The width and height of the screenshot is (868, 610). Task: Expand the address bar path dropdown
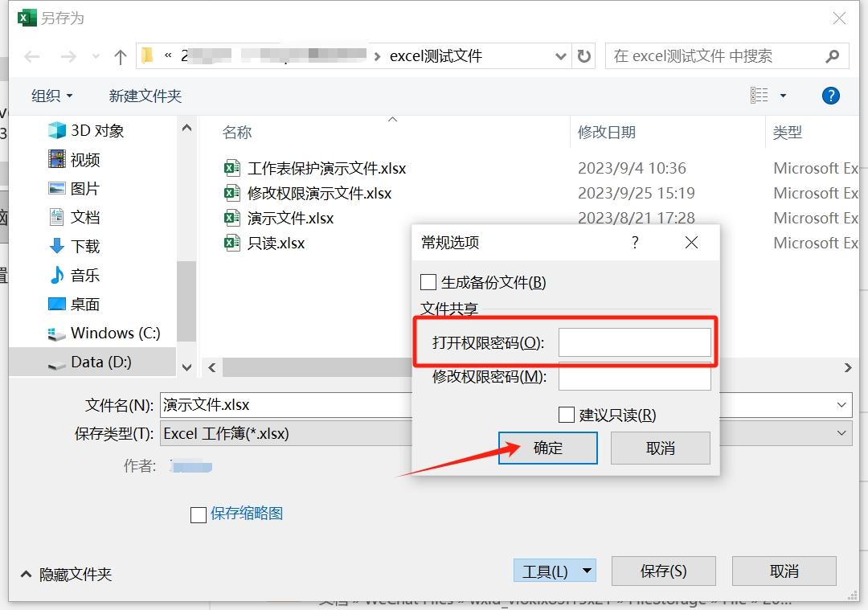pyautogui.click(x=561, y=56)
